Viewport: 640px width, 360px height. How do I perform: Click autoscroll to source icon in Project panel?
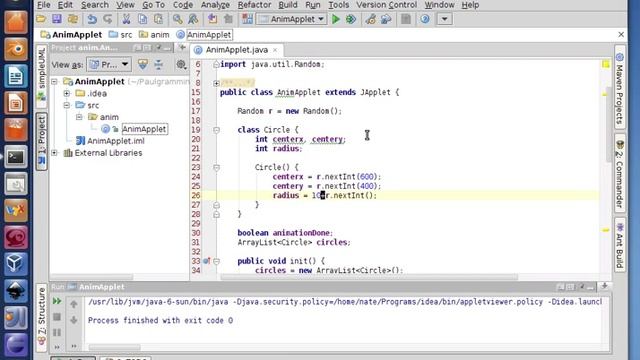(142, 64)
